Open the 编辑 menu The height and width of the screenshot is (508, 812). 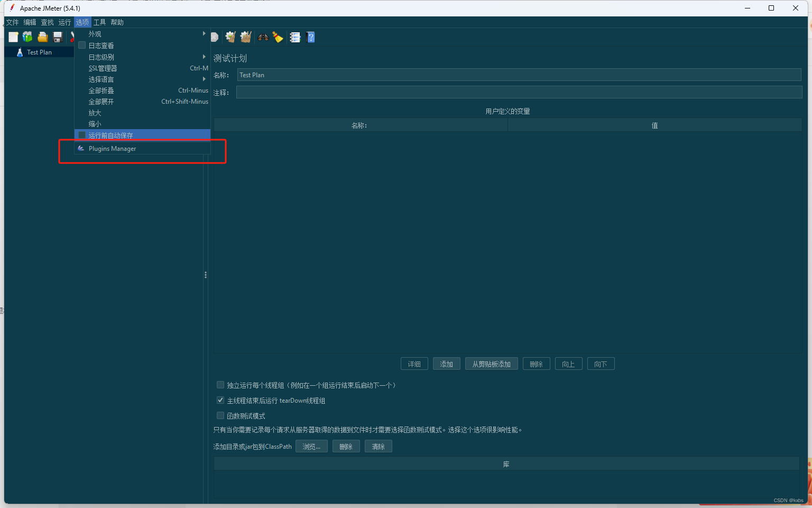pyautogui.click(x=30, y=22)
